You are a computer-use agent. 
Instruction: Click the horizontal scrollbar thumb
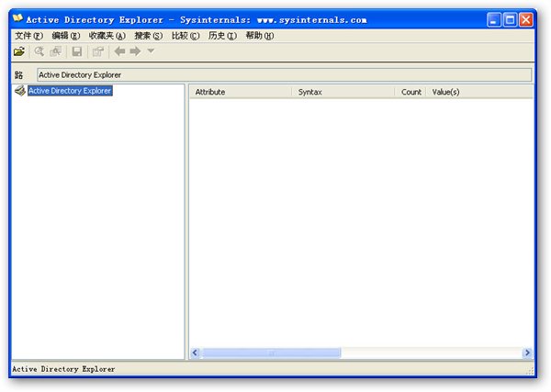(x=271, y=353)
